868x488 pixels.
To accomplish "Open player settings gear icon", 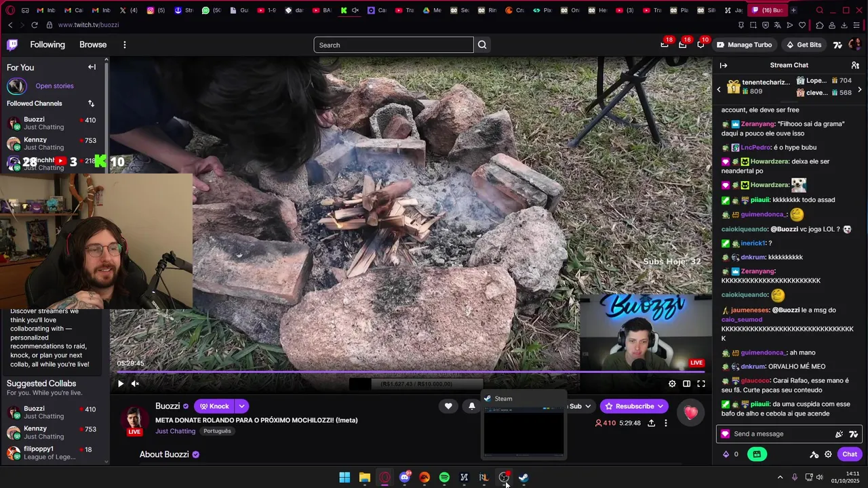I will click(672, 384).
